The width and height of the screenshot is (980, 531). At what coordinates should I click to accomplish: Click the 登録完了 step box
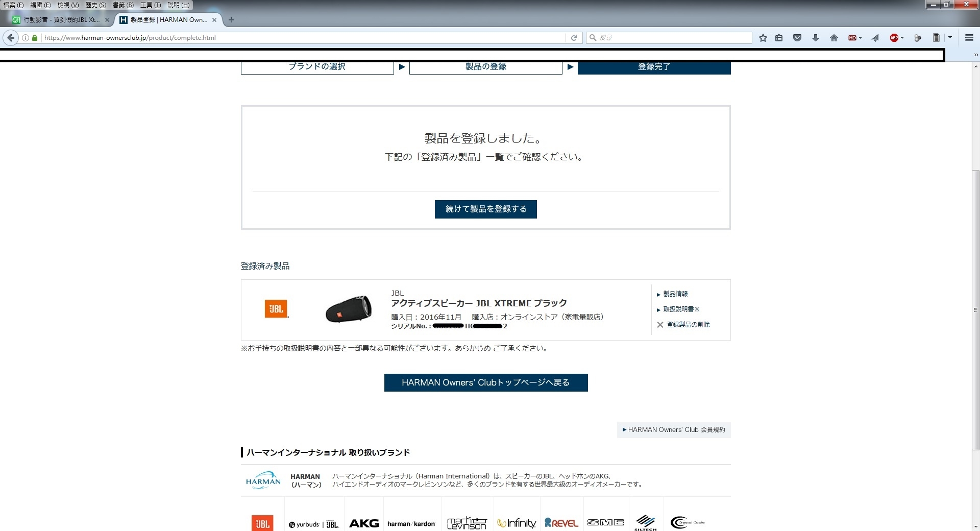(x=654, y=67)
